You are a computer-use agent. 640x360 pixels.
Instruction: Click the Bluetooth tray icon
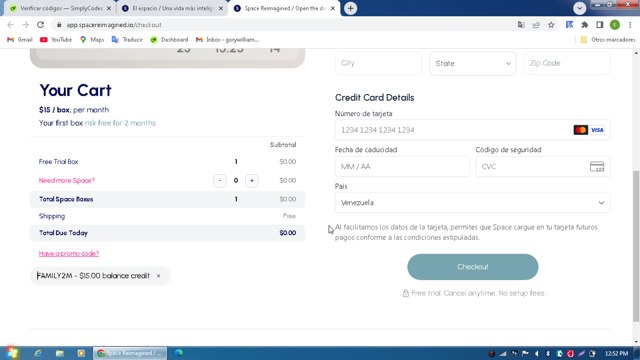click(x=548, y=353)
